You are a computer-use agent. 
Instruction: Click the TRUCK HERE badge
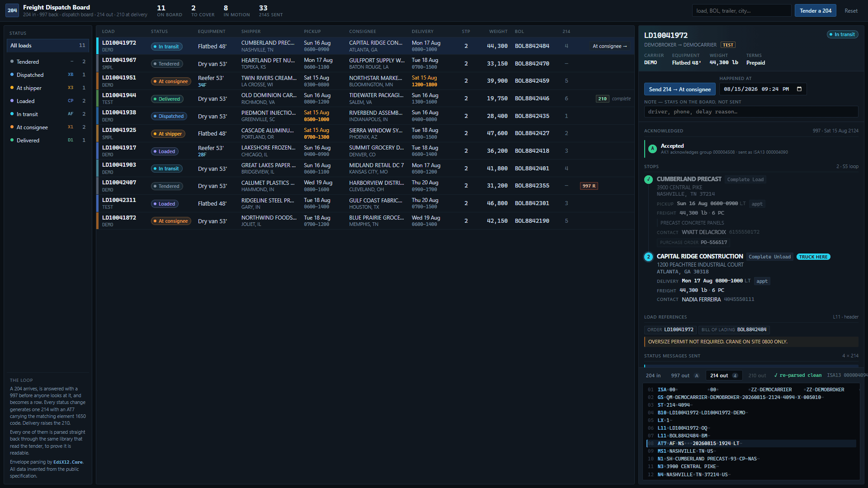tap(813, 257)
